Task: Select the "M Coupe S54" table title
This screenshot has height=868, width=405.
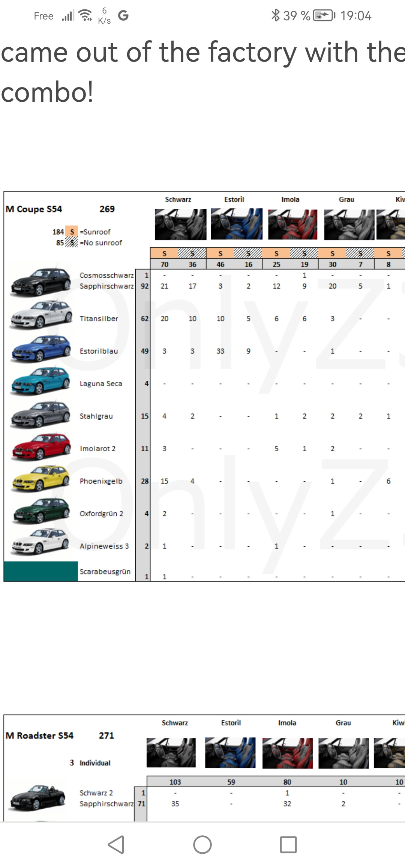Action: pyautogui.click(x=34, y=209)
